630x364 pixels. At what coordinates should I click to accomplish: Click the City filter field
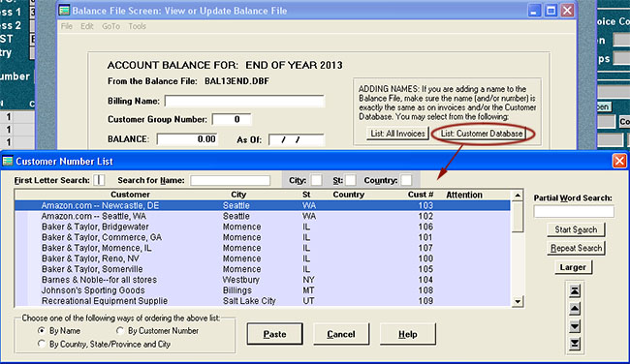pyautogui.click(x=316, y=180)
